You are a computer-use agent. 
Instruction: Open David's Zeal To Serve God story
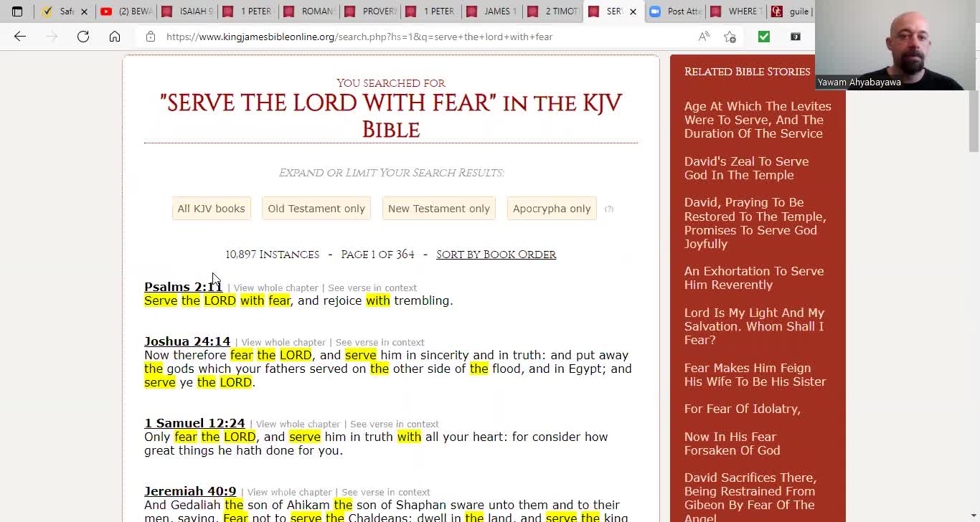tap(746, 168)
